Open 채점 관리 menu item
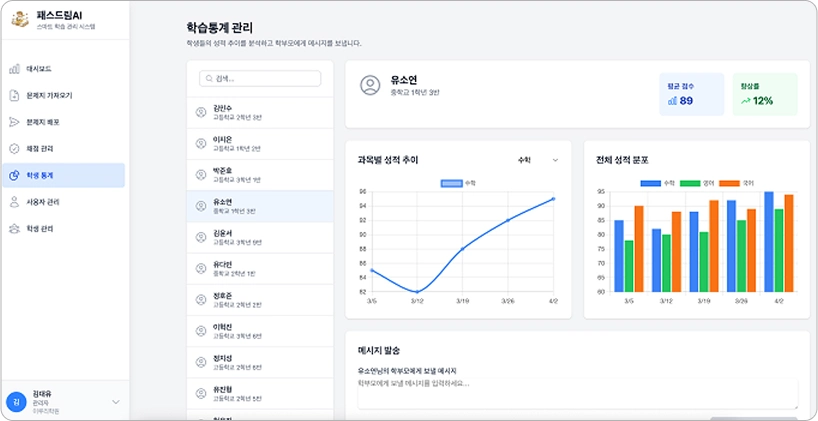 point(63,149)
